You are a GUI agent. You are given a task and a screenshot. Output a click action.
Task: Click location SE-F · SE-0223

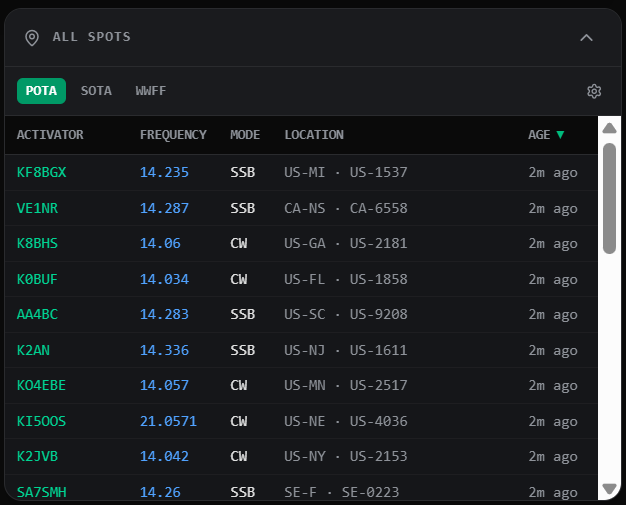(342, 492)
